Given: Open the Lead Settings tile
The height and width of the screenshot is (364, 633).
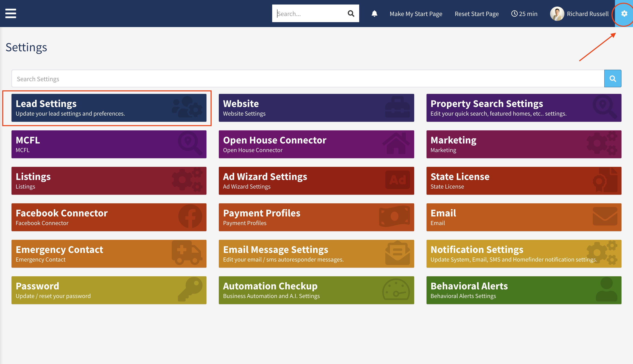Looking at the screenshot, I should click(109, 108).
